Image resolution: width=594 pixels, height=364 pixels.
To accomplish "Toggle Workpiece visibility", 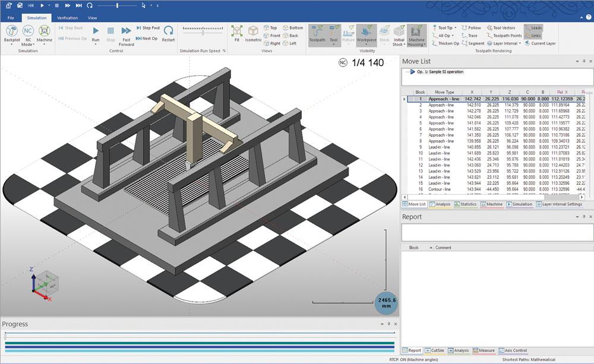I will point(366,33).
